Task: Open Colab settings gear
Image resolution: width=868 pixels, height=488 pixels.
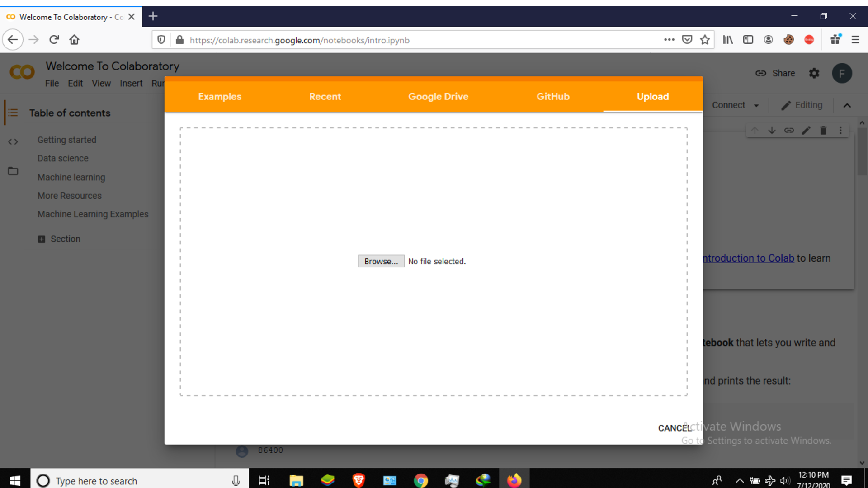Action: coord(814,73)
